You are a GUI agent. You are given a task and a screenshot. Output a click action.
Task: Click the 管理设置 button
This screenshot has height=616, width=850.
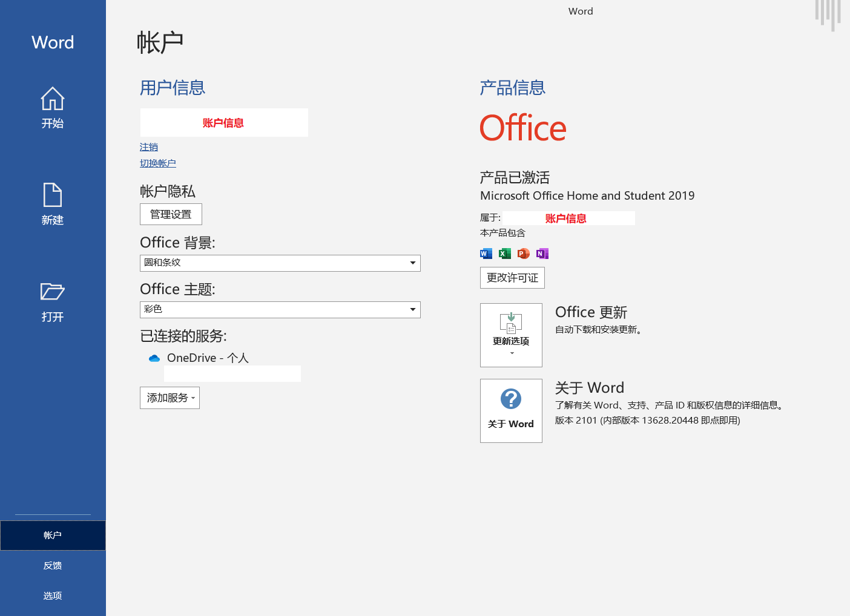click(x=171, y=214)
